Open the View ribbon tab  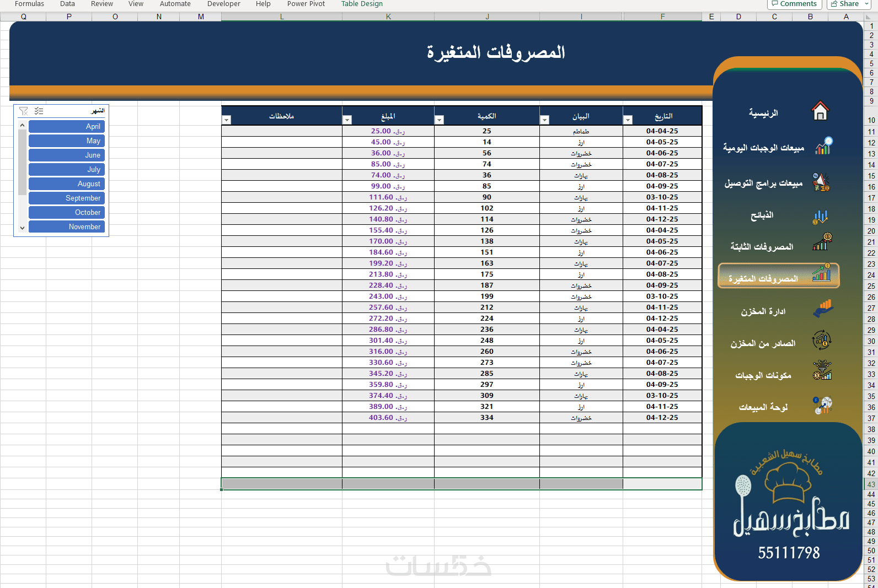pos(136,4)
